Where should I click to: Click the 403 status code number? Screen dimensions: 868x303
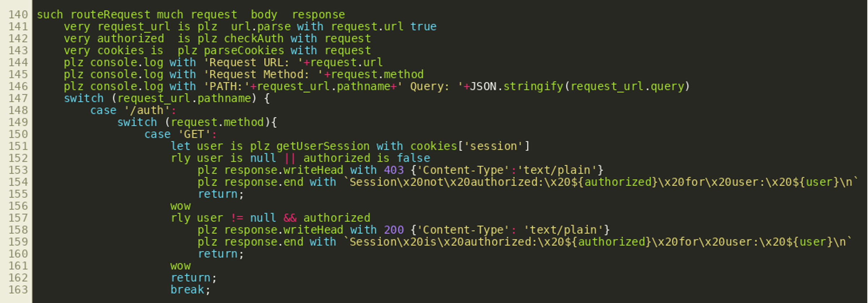[394, 170]
